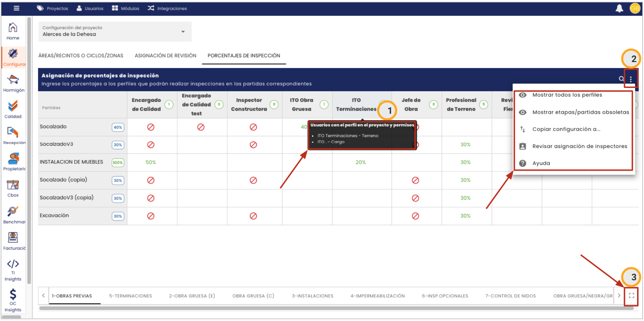644x321 pixels.
Task: Toggle fullscreen view of the table
Action: [x=631, y=296]
